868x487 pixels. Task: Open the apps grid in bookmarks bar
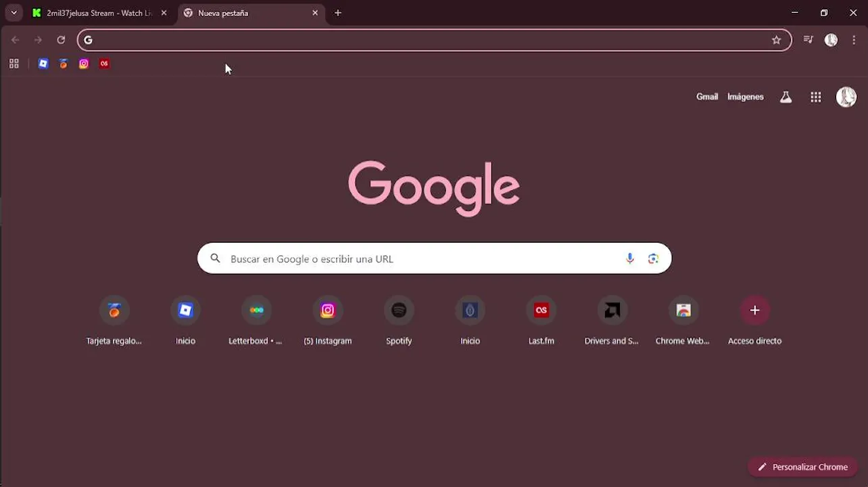tap(14, 64)
